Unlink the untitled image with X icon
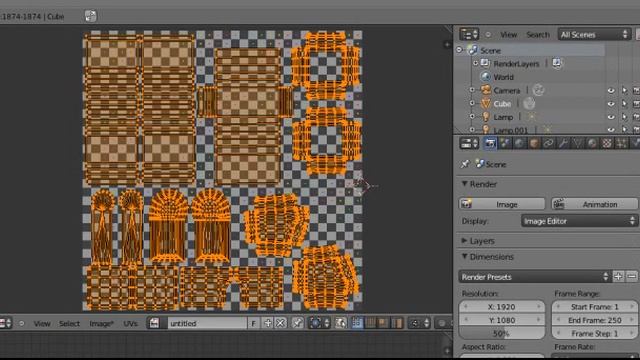Viewport: 640px width, 360px height. tap(281, 323)
